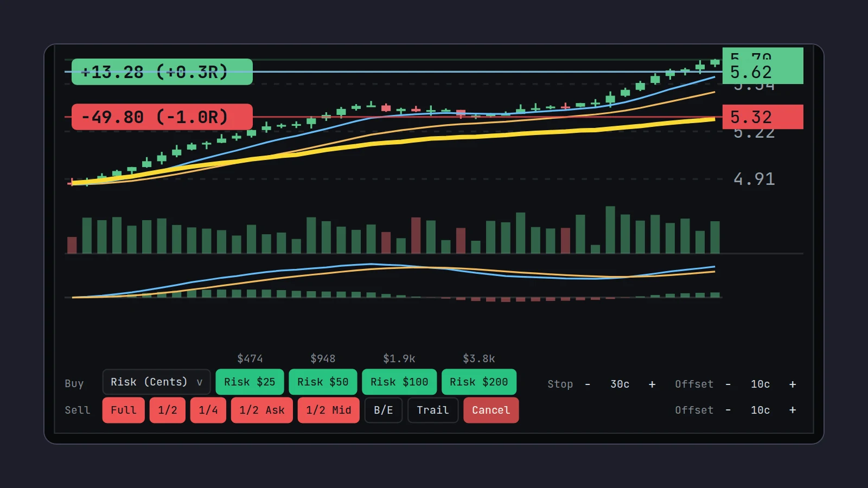Cancel open orders
This screenshot has width=868, height=488.
coord(491,410)
